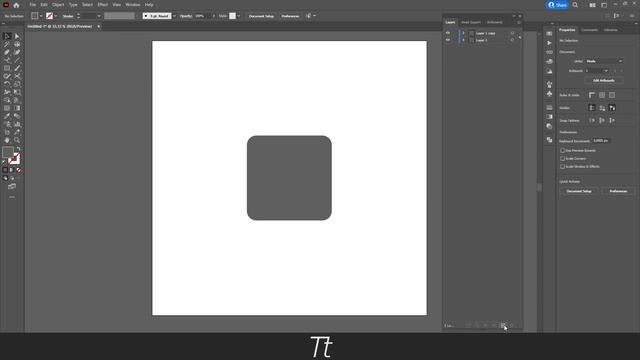
Task: Open brush definition dropdown arrow
Action: (x=174, y=16)
